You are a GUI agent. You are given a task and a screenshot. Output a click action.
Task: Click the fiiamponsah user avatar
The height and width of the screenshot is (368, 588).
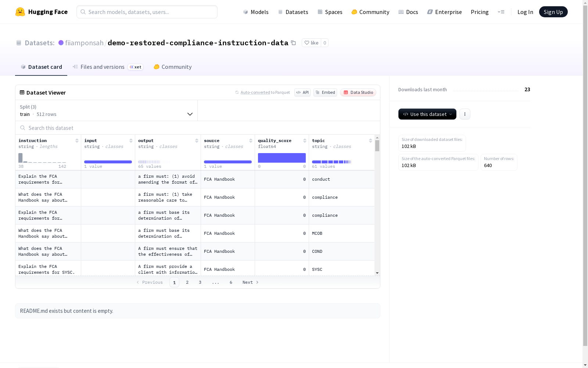coord(61,43)
